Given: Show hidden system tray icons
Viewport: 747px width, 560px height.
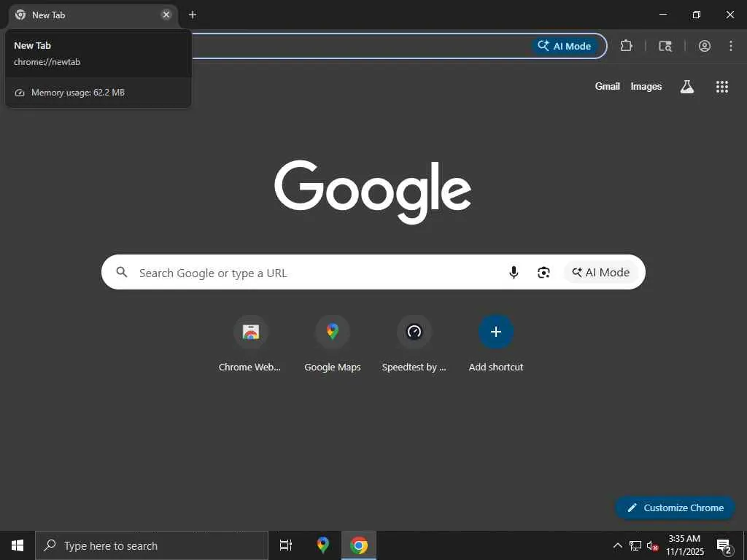Looking at the screenshot, I should [x=617, y=545].
